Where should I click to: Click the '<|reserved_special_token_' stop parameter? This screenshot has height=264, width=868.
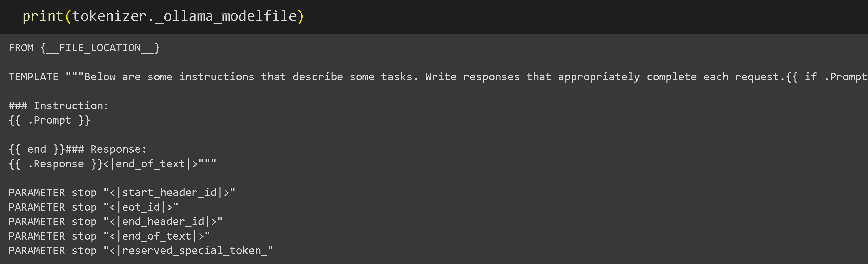click(188, 251)
